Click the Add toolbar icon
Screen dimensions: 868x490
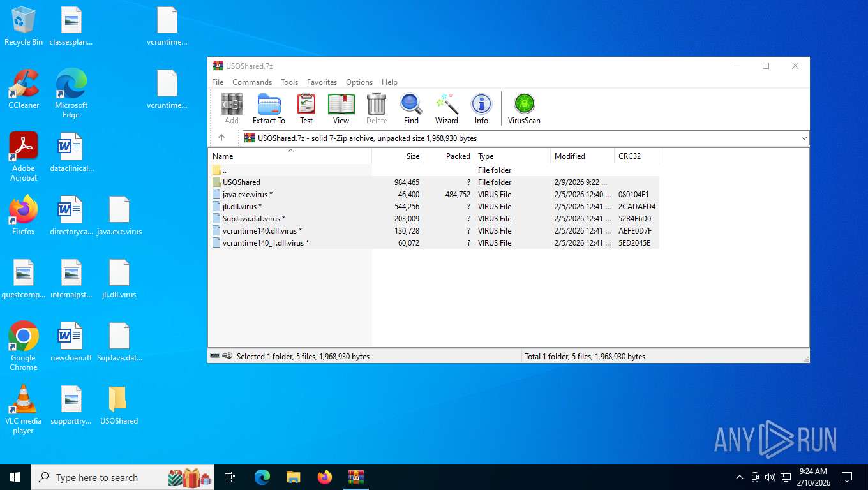point(232,108)
